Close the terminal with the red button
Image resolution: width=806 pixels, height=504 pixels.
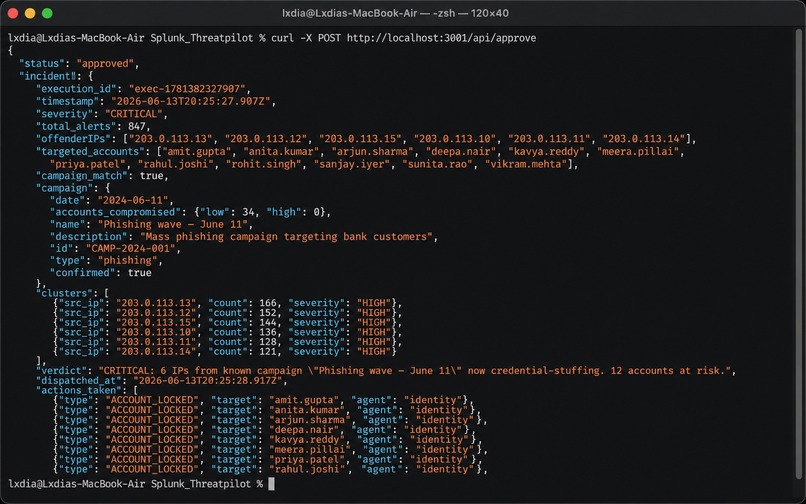(x=13, y=13)
